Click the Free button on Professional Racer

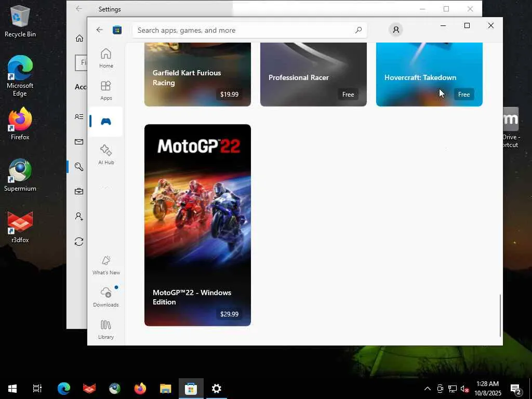pyautogui.click(x=348, y=94)
